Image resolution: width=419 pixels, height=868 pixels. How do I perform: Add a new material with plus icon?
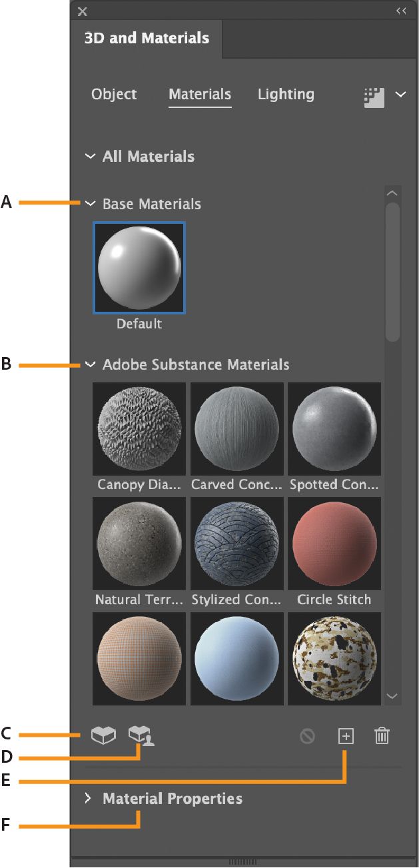pyautogui.click(x=346, y=736)
